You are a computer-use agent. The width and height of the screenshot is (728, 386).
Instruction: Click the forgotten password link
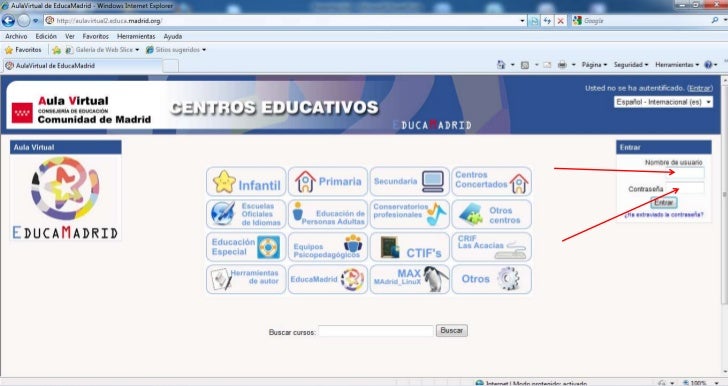664,215
